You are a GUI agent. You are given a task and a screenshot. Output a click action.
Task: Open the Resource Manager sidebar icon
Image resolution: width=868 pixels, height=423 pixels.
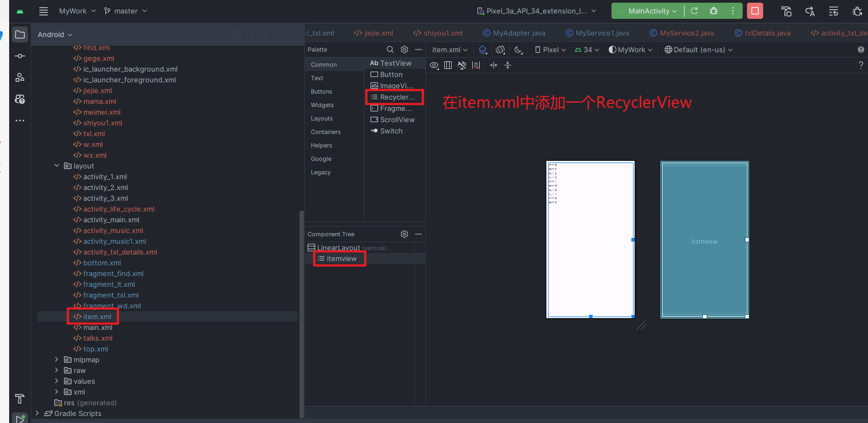(20, 77)
